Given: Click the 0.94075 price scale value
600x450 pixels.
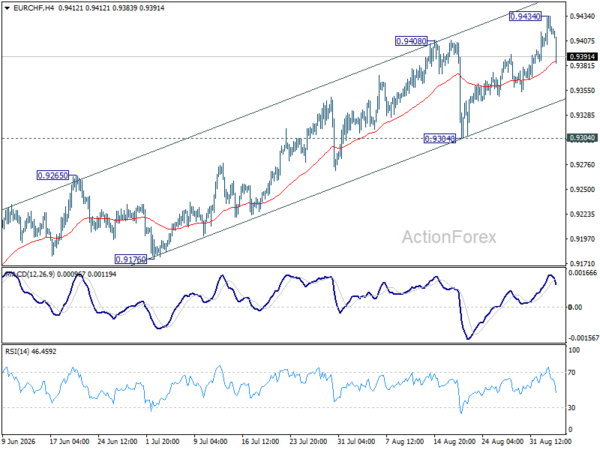Looking at the screenshot, I should [x=582, y=41].
